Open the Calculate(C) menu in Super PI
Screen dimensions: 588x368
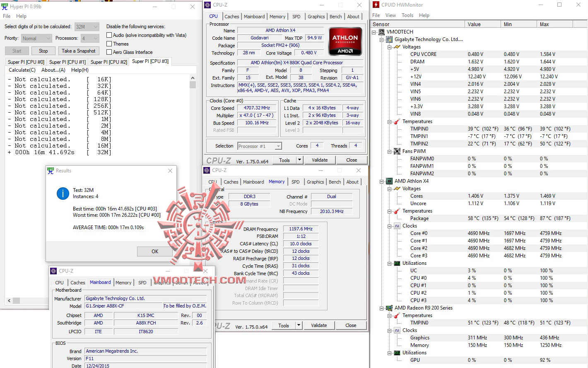(x=22, y=70)
